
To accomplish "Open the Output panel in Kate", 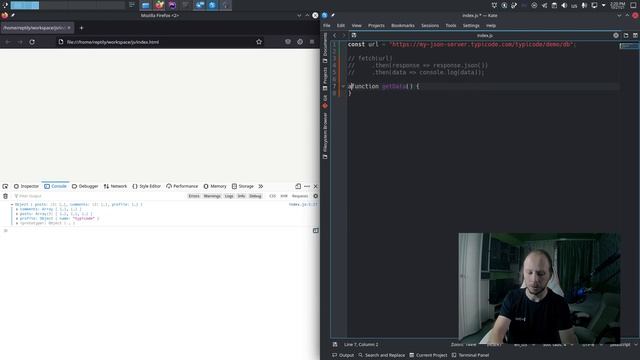I will (343, 355).
